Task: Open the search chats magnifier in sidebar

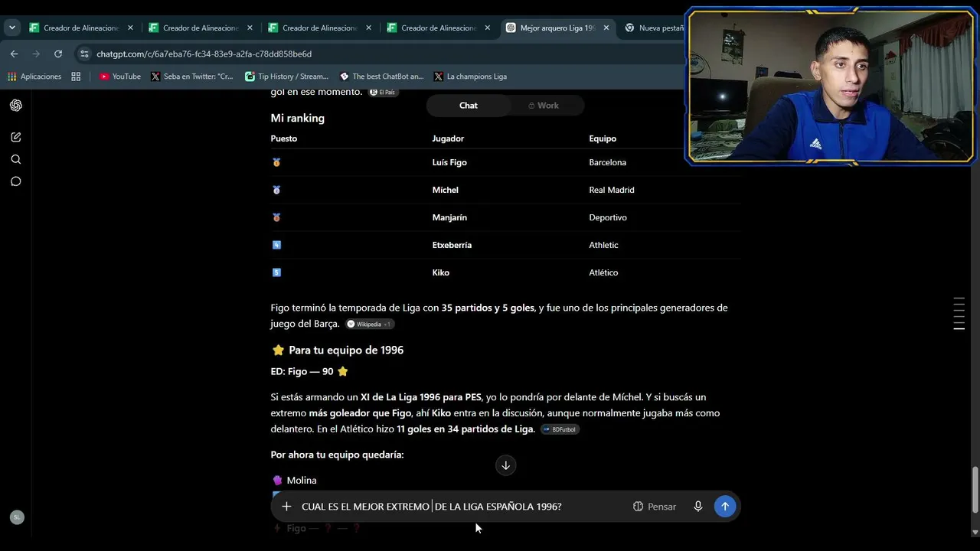Action: click(x=16, y=159)
